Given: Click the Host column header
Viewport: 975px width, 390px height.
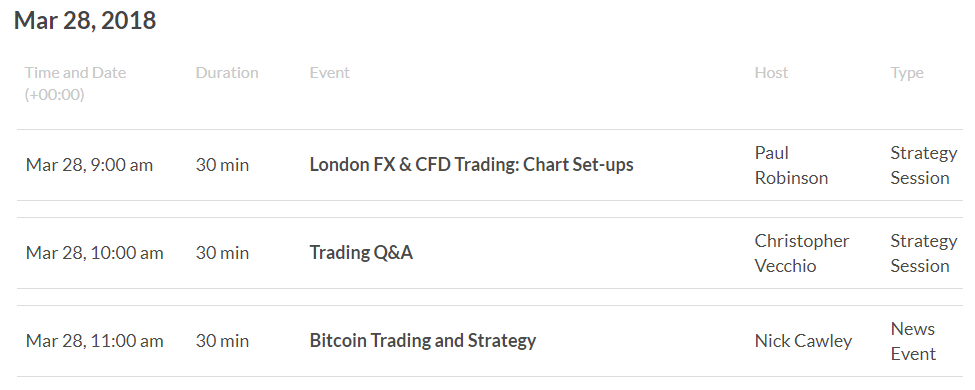Looking at the screenshot, I should pyautogui.click(x=771, y=73).
